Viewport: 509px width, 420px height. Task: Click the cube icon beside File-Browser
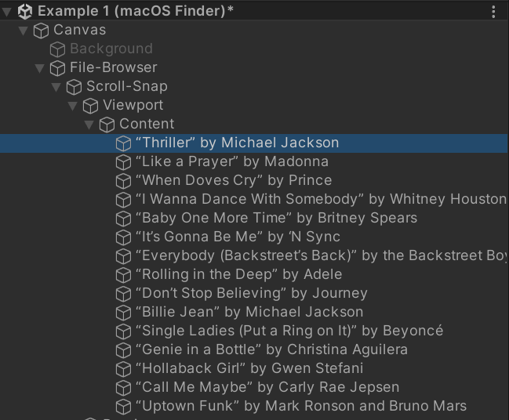click(x=57, y=68)
